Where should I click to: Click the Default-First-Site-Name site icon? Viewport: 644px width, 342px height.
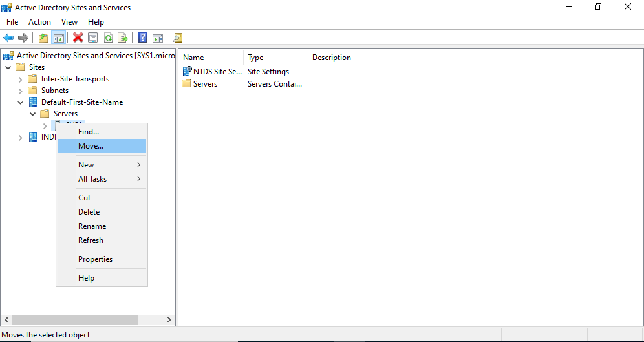pyautogui.click(x=33, y=102)
